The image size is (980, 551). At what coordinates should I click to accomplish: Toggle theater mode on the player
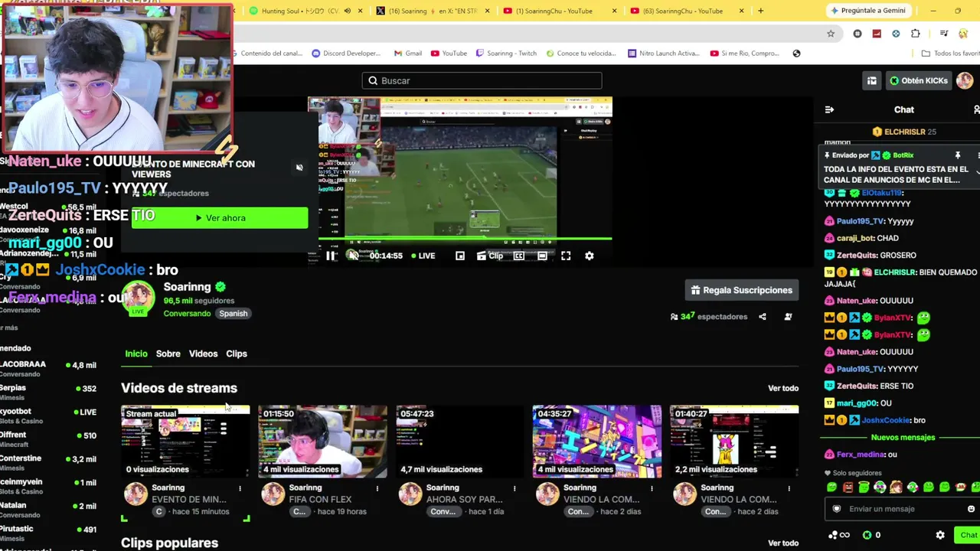click(x=542, y=256)
